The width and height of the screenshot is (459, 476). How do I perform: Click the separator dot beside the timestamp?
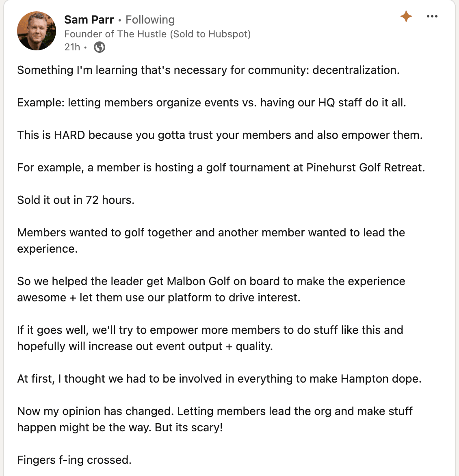point(85,48)
